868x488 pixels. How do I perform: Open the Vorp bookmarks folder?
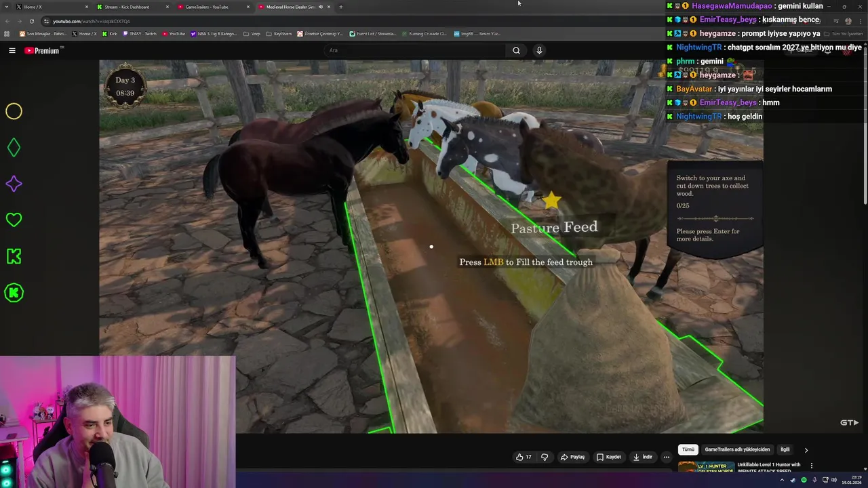click(252, 33)
